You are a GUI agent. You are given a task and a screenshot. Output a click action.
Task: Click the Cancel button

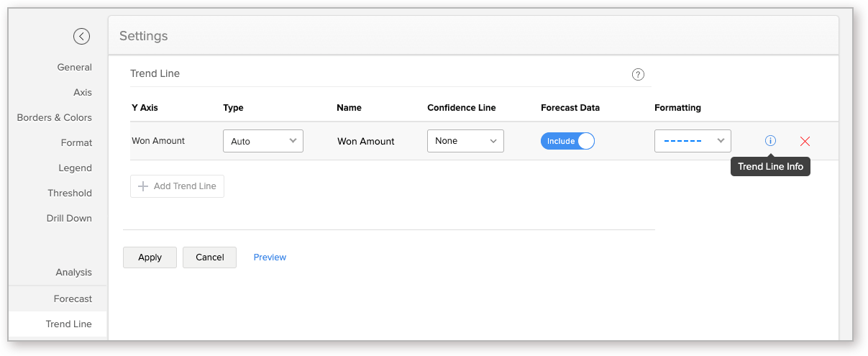point(209,257)
